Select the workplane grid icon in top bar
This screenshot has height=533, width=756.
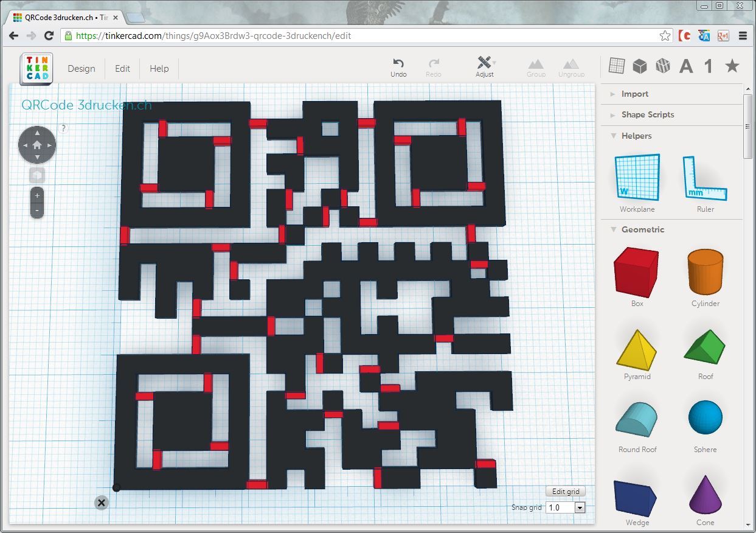pyautogui.click(x=617, y=66)
